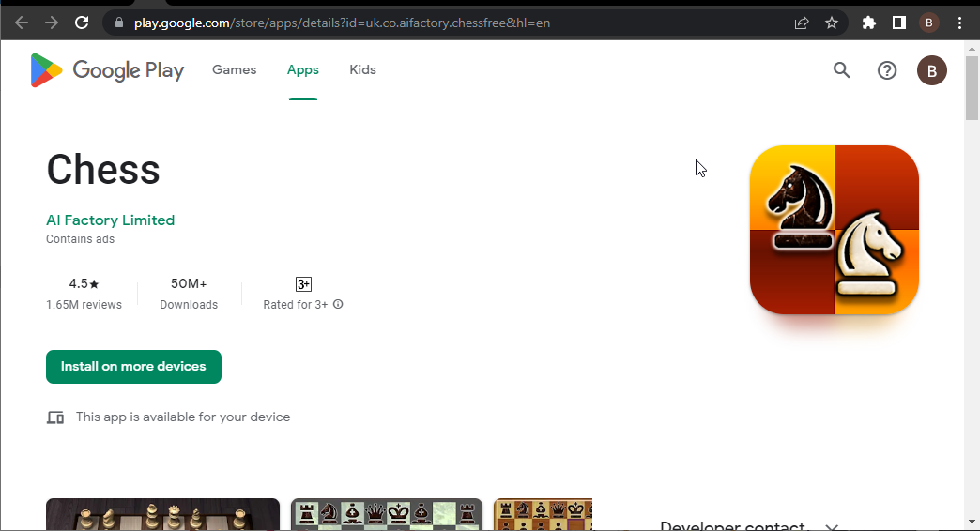Click the page vertical scrollbar thumb

tap(972, 87)
